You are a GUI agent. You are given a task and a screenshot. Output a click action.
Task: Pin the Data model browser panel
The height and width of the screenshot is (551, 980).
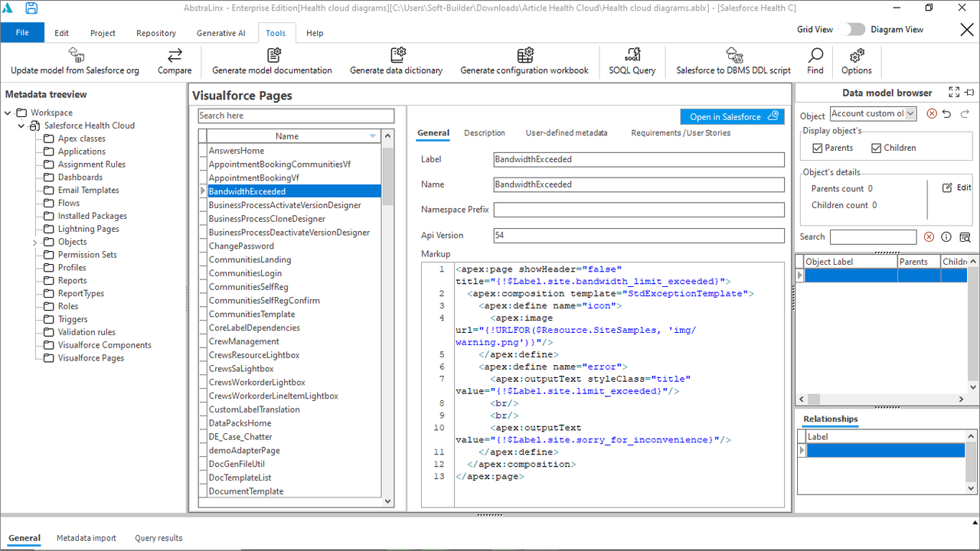969,92
